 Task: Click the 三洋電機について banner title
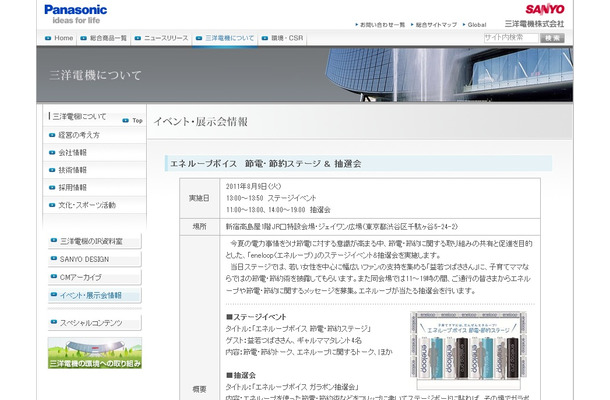[x=95, y=75]
